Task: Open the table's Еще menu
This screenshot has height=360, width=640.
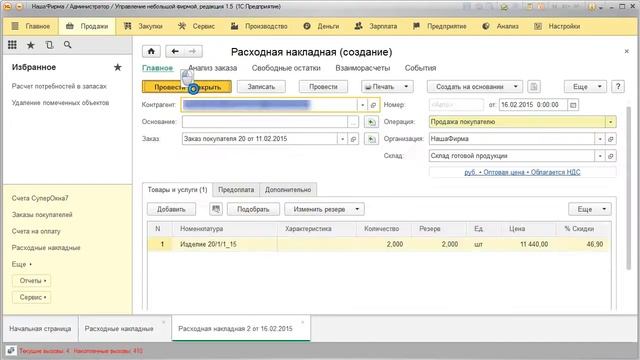Action: pos(590,209)
